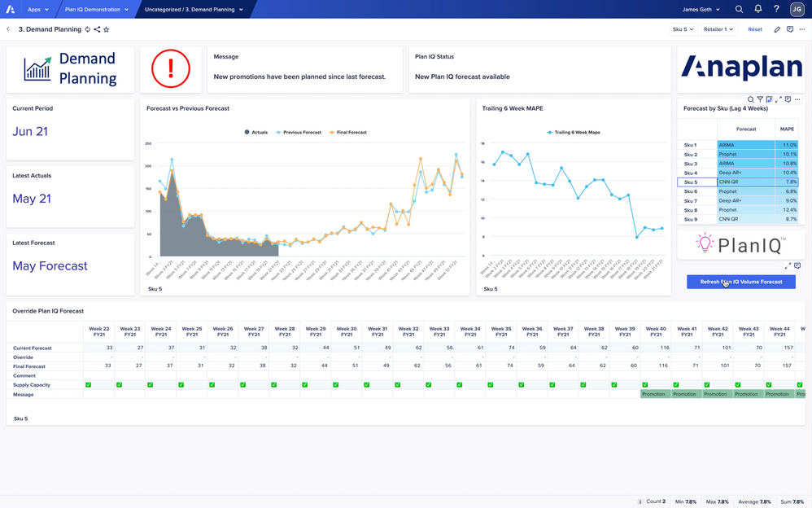Open the Plan IQ Demonstration menu
The image size is (812, 508).
96,10
